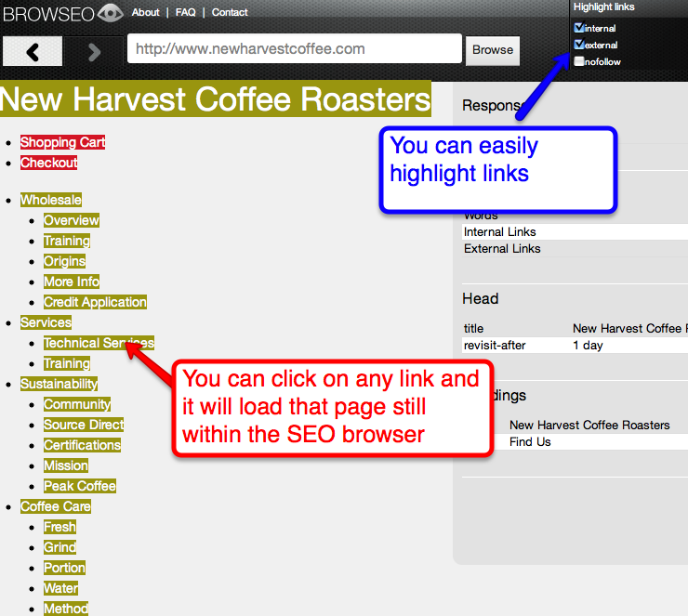This screenshot has width=688, height=616.
Task: Open the Credit Application link
Action: tap(95, 302)
